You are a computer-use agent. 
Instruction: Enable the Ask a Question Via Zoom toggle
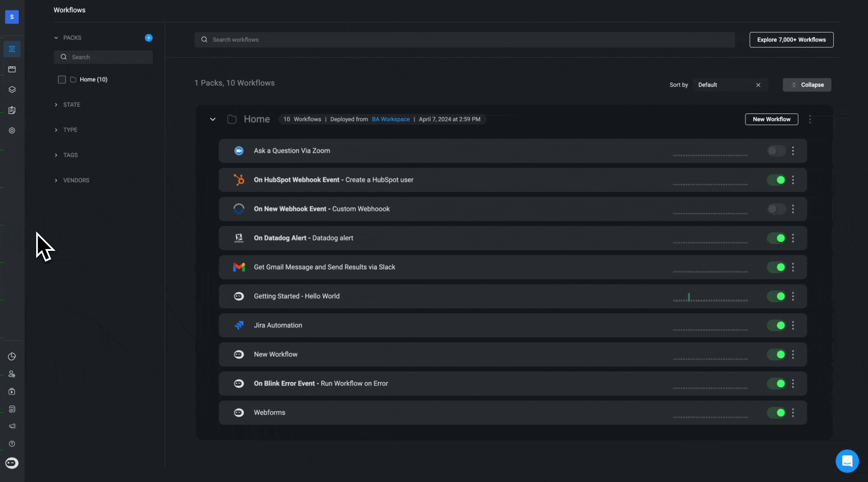[776, 151]
